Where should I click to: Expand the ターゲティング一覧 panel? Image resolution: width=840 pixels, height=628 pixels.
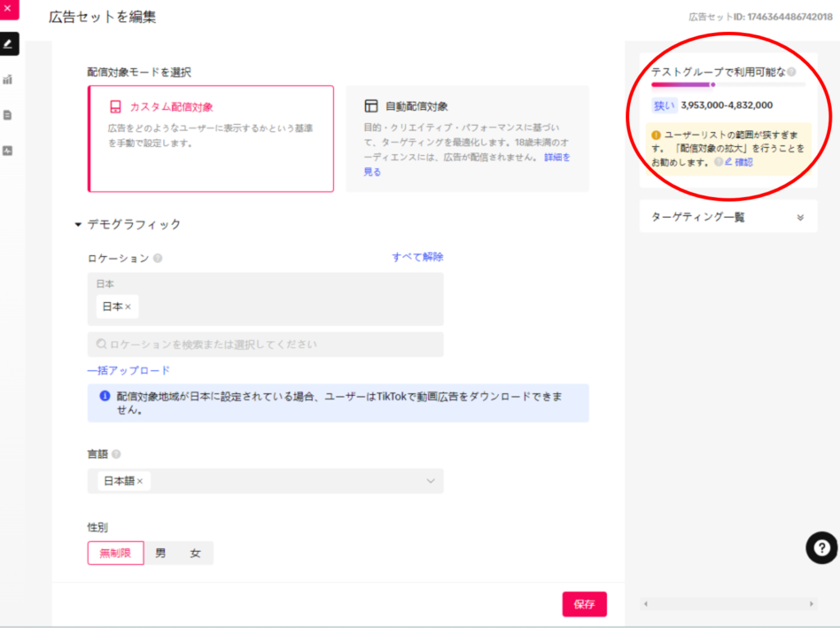[x=800, y=218]
